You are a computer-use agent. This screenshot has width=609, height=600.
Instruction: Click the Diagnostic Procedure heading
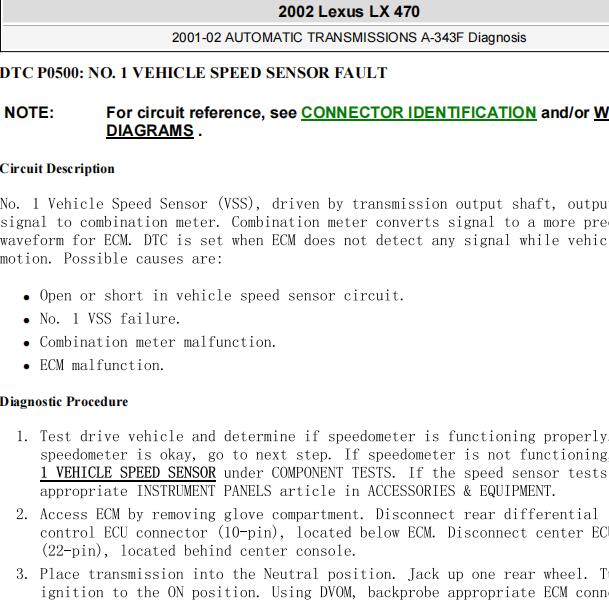click(64, 402)
